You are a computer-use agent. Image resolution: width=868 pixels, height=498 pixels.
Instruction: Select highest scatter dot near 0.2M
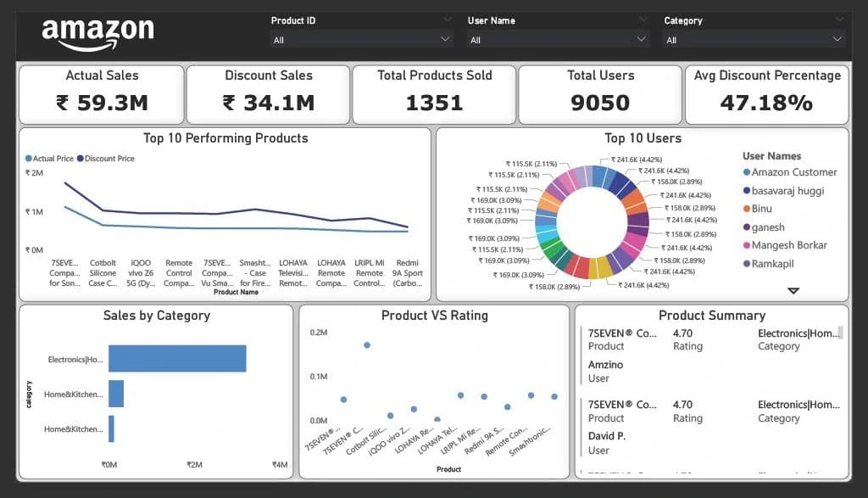(367, 345)
